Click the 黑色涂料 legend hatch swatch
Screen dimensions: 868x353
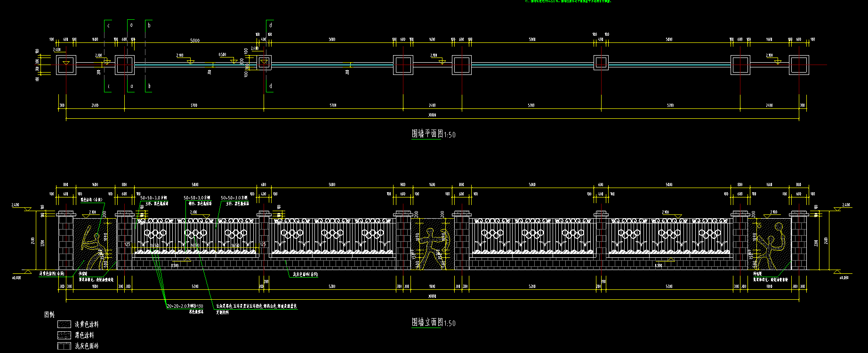pos(64,335)
